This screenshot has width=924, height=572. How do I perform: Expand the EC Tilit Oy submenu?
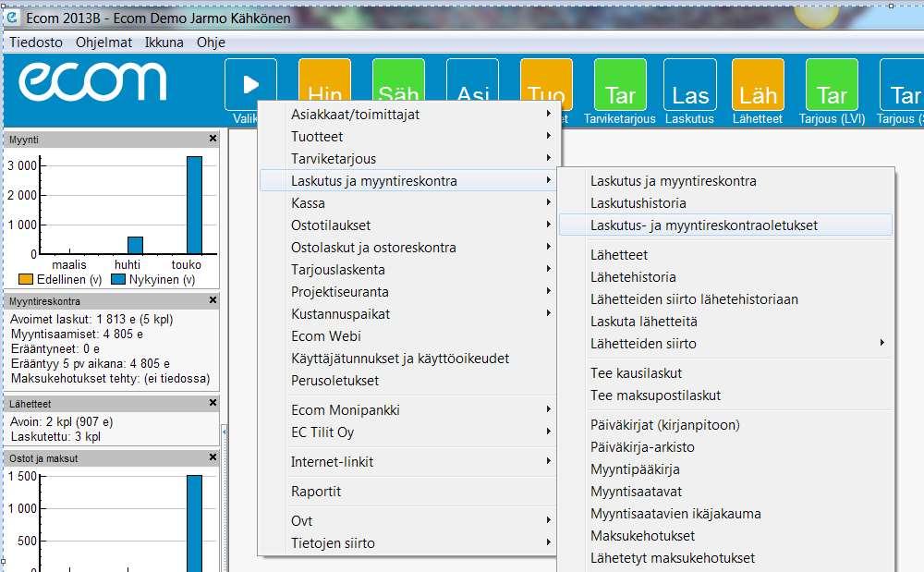(x=408, y=432)
